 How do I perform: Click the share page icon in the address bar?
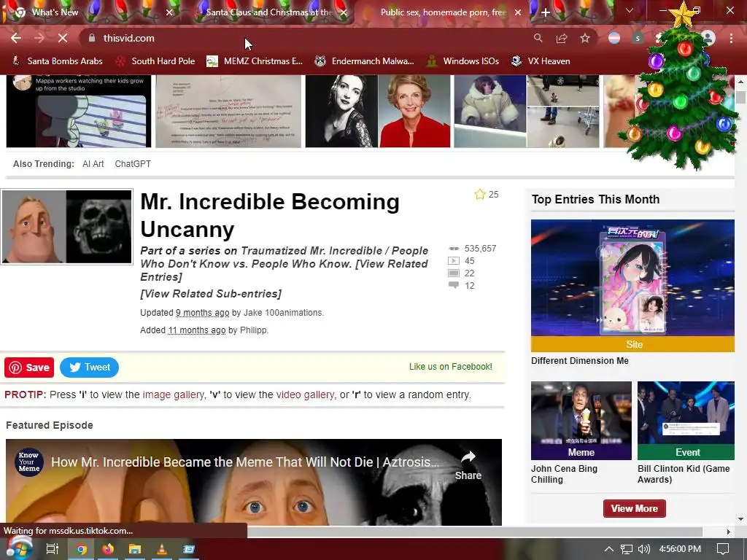[x=562, y=38]
